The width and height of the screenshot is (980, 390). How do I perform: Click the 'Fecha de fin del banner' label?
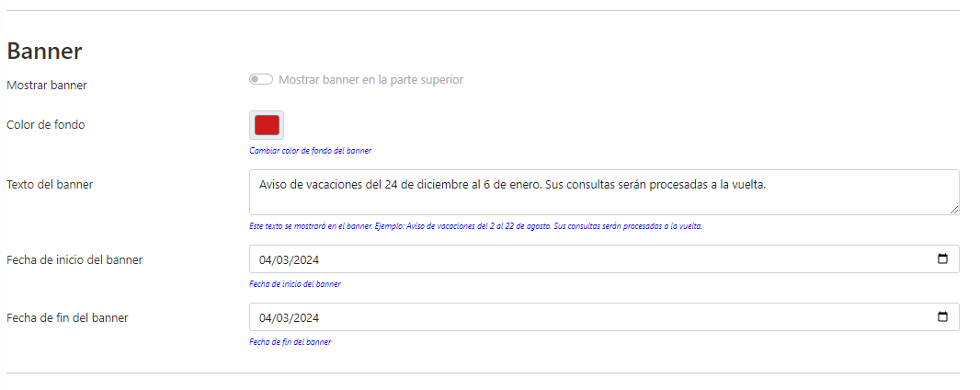(x=67, y=317)
